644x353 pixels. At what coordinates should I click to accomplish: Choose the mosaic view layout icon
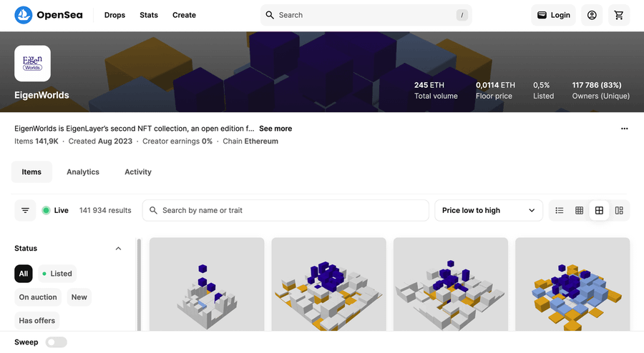click(619, 211)
